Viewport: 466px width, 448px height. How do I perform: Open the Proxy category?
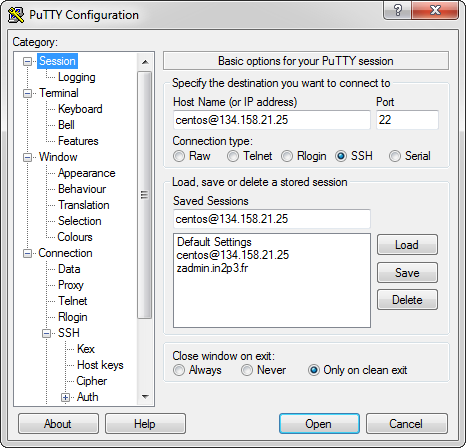(71, 285)
